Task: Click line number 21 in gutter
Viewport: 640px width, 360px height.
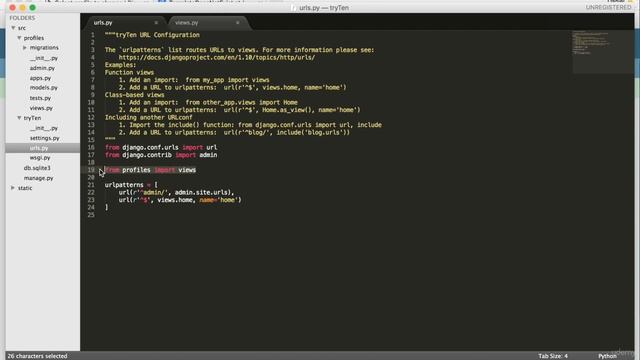Action: (x=91, y=185)
